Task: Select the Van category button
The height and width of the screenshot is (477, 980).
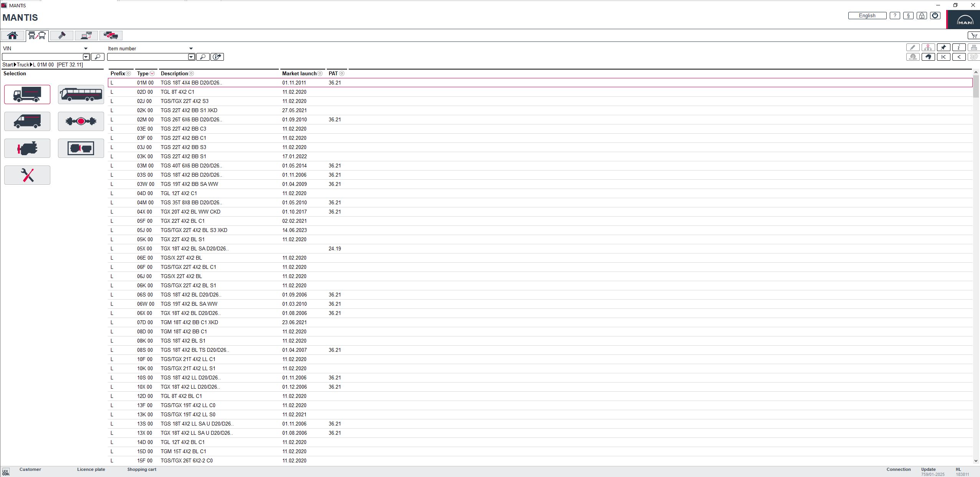Action: pyautogui.click(x=27, y=121)
